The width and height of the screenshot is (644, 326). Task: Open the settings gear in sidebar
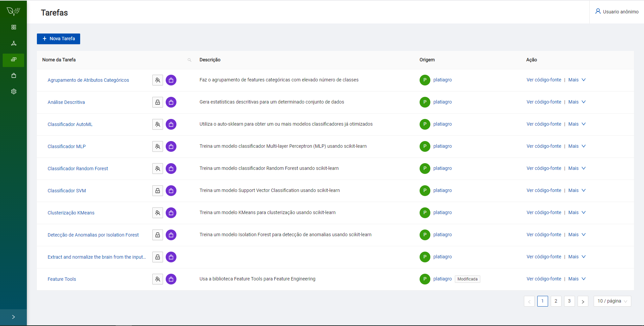click(x=14, y=91)
